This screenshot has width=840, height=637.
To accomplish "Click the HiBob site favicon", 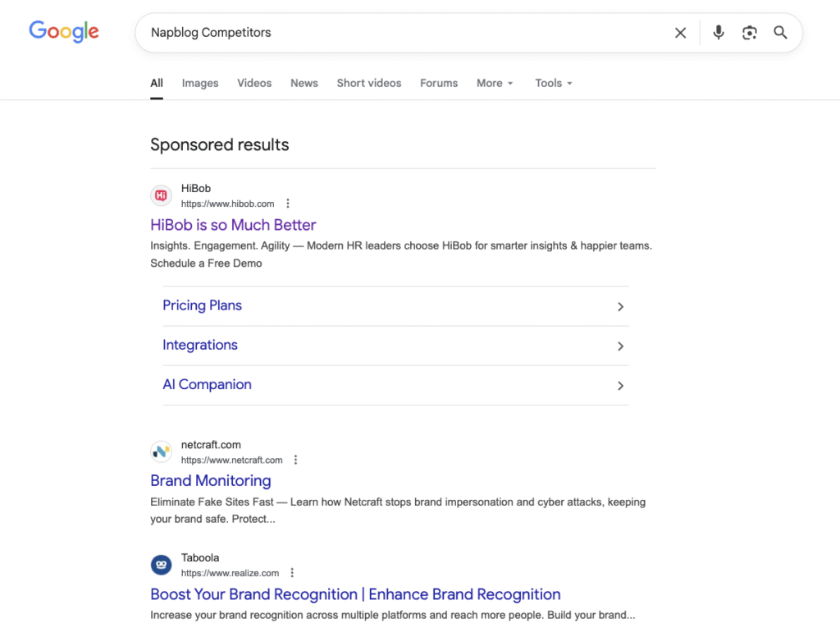I will coord(161,195).
